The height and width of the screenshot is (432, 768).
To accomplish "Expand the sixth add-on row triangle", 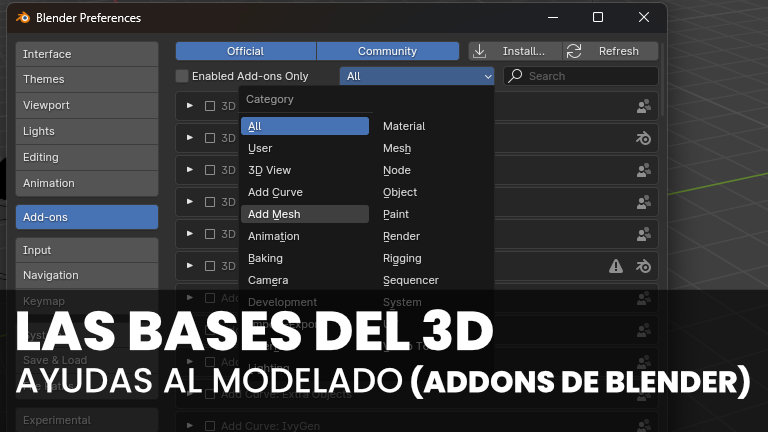I will [190, 265].
